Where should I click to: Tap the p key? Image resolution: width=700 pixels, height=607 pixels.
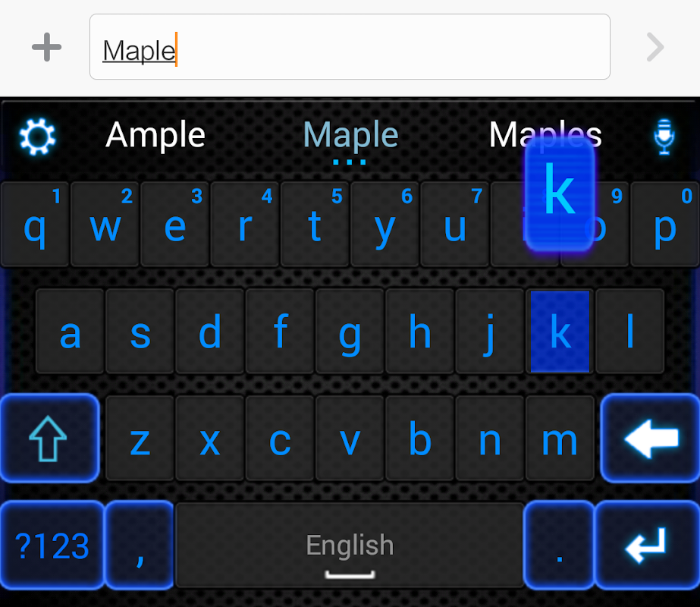(664, 225)
